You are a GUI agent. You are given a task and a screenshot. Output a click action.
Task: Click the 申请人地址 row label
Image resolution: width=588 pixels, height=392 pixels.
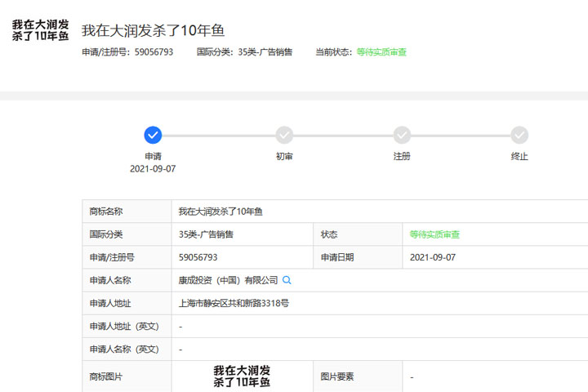110,303
